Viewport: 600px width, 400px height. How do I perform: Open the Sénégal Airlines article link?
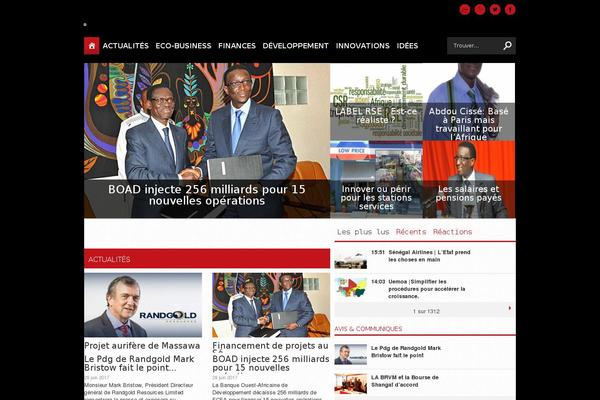tap(429, 256)
